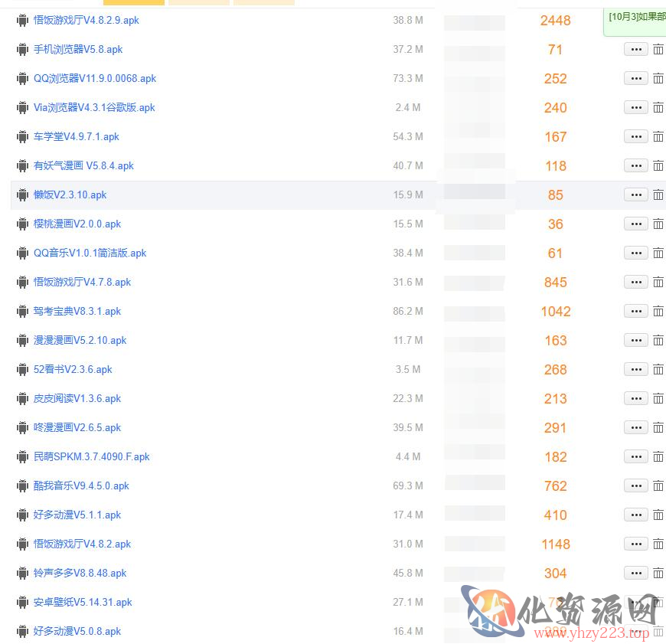Open more options for 铃声多多V8.8.48.apk
This screenshot has height=644, width=666.
coord(636,574)
